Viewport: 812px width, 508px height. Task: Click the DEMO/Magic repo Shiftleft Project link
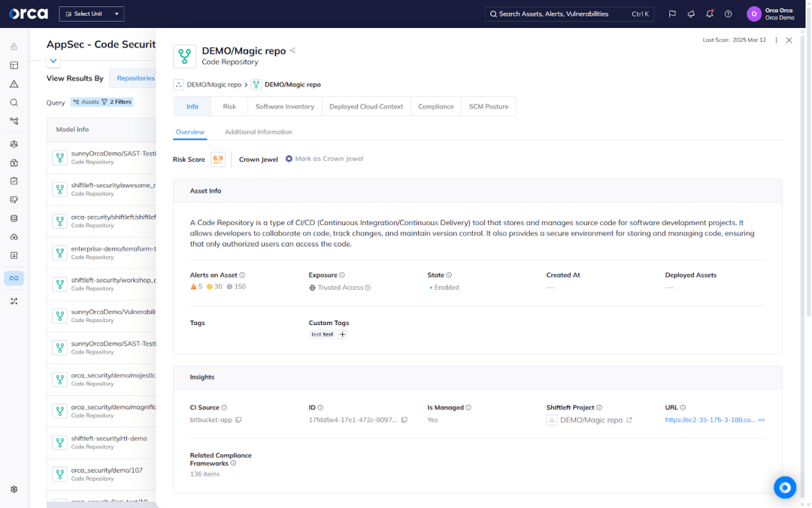pyautogui.click(x=592, y=420)
